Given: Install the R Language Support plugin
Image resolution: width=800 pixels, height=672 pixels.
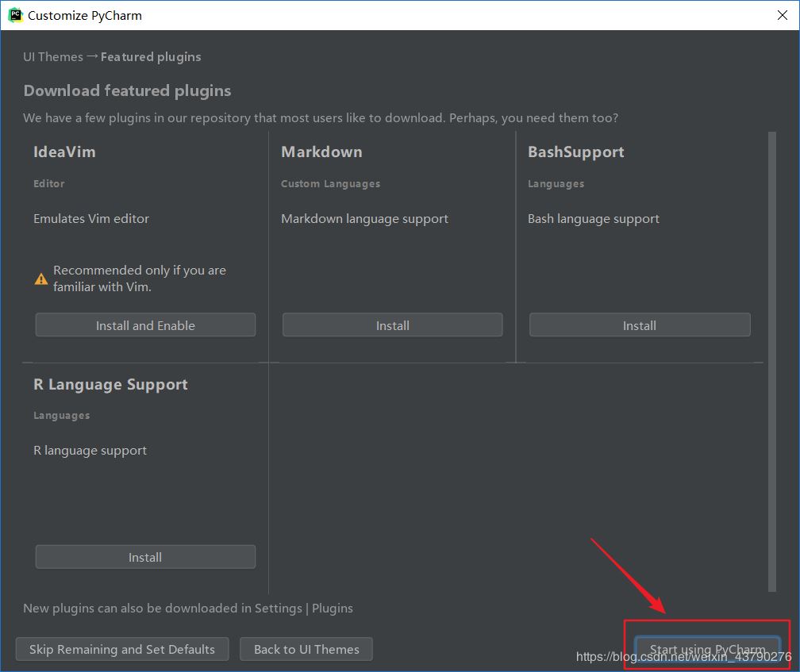Looking at the screenshot, I should tap(145, 557).
